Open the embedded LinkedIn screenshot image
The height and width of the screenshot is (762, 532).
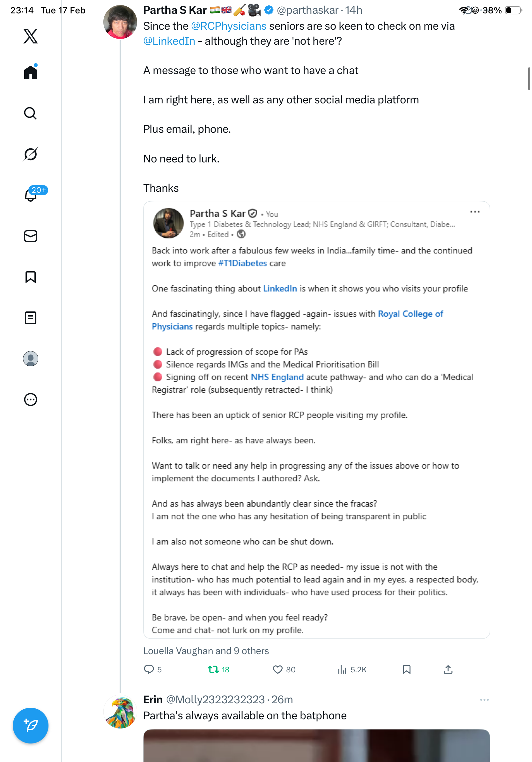(316, 420)
